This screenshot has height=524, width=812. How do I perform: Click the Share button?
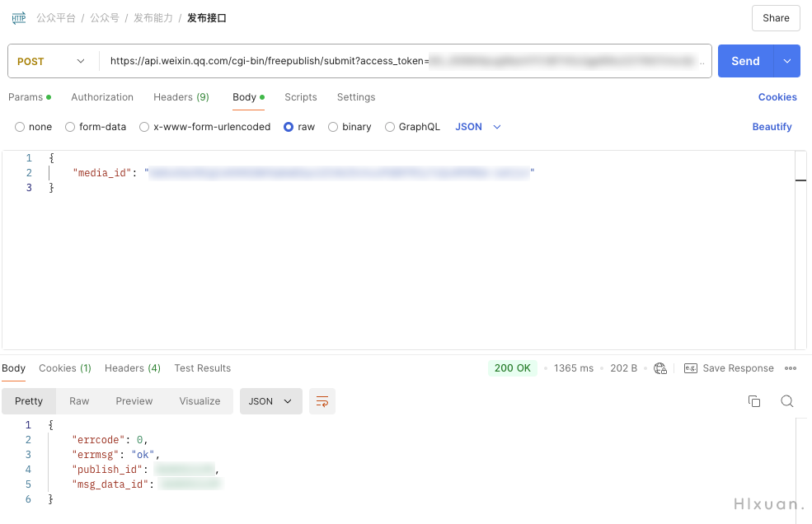point(776,18)
